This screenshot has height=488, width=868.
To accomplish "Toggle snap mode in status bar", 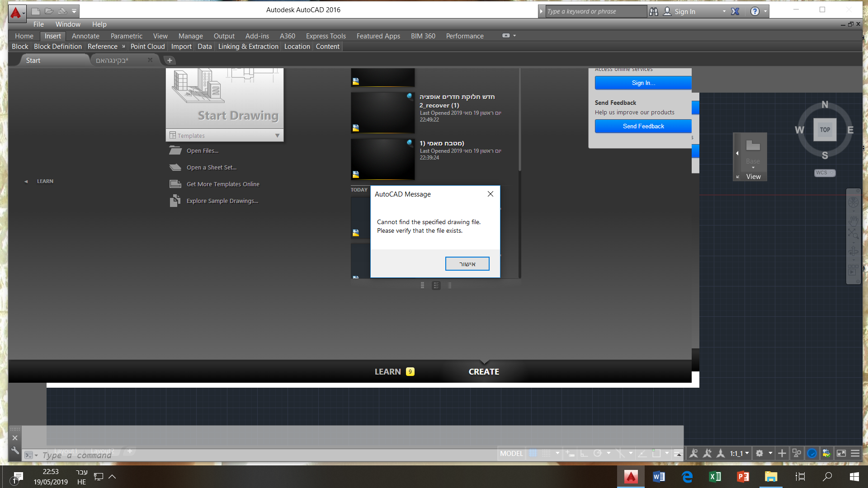I will pyautogui.click(x=547, y=453).
